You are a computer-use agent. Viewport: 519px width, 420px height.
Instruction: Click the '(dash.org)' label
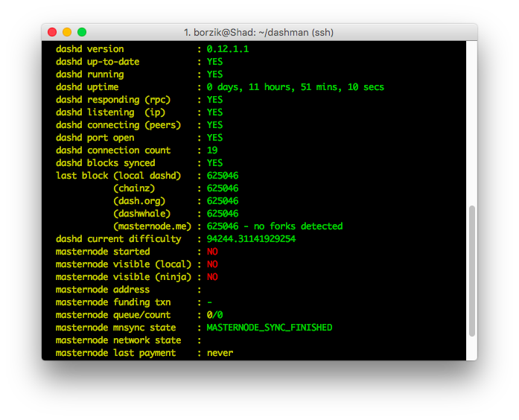click(x=139, y=201)
